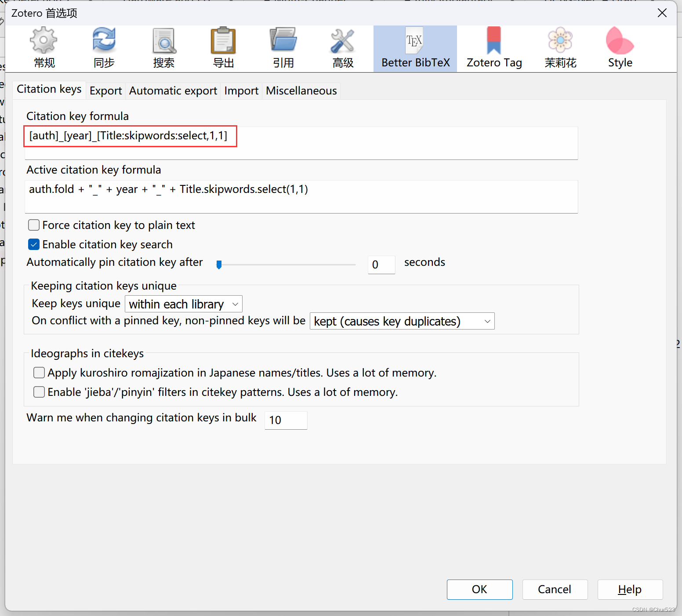Switch to the Import tab

[241, 91]
